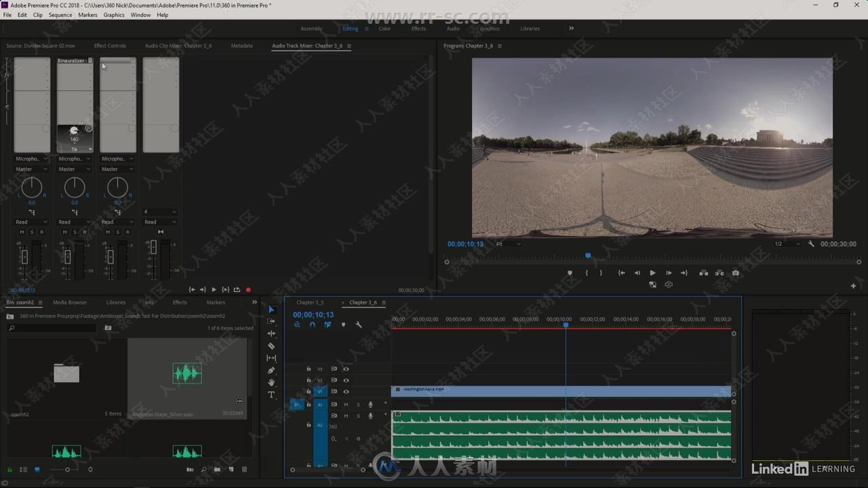This screenshot has width=868, height=488.
Task: Switch the bin to list view
Action: click(x=23, y=469)
